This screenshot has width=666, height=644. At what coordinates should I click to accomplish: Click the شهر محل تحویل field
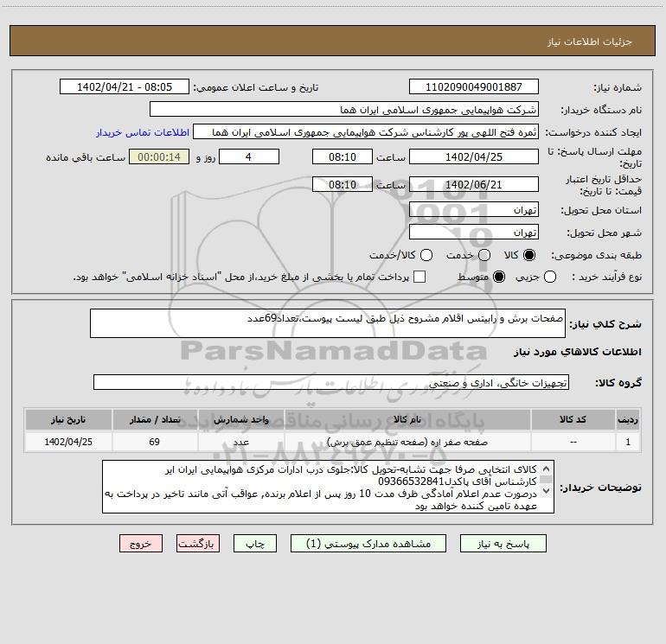[474, 233]
